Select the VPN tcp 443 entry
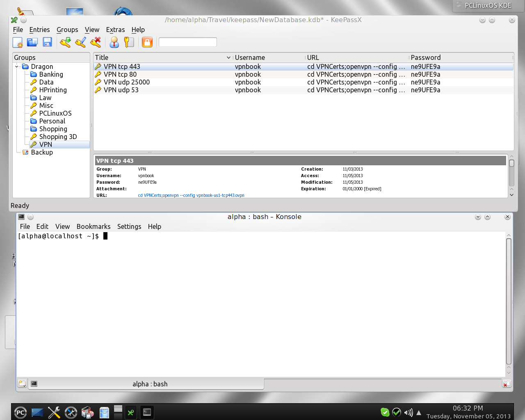This screenshot has height=420, width=525. [x=304, y=66]
